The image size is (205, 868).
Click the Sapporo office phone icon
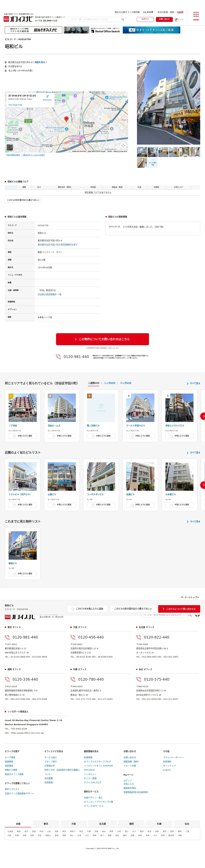pos(73,679)
